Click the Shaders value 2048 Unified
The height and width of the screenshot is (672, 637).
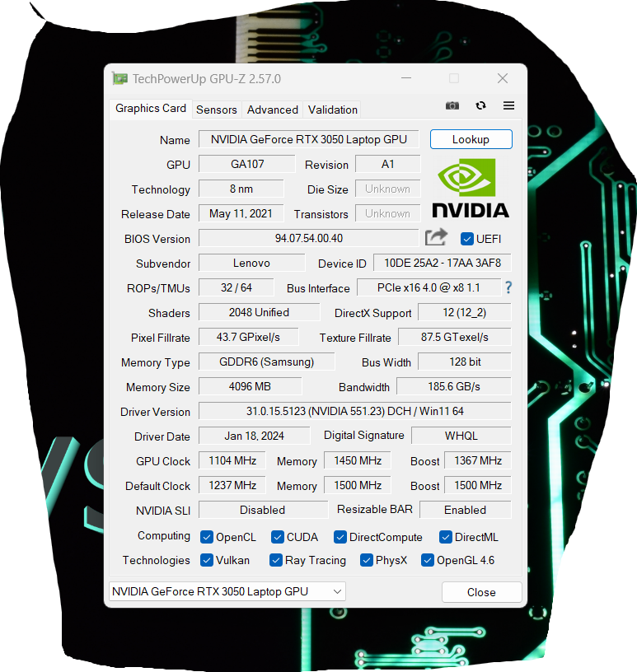(x=259, y=312)
